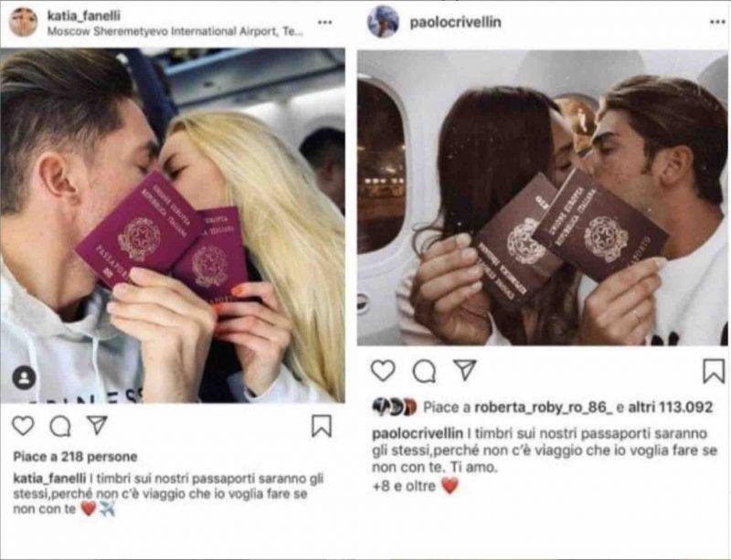Screen dimensions: 731x560
Task: Bookmark katia_fanelli's post
Action: tap(322, 426)
